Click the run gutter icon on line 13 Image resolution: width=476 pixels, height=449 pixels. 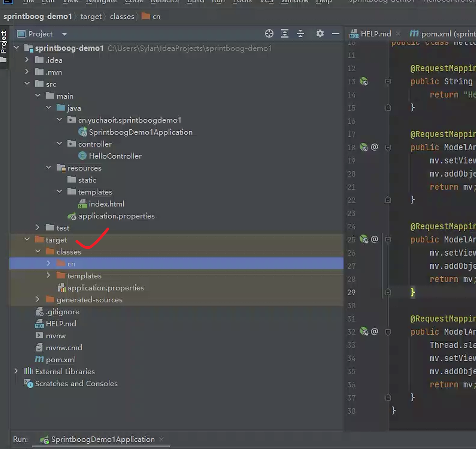tap(364, 81)
